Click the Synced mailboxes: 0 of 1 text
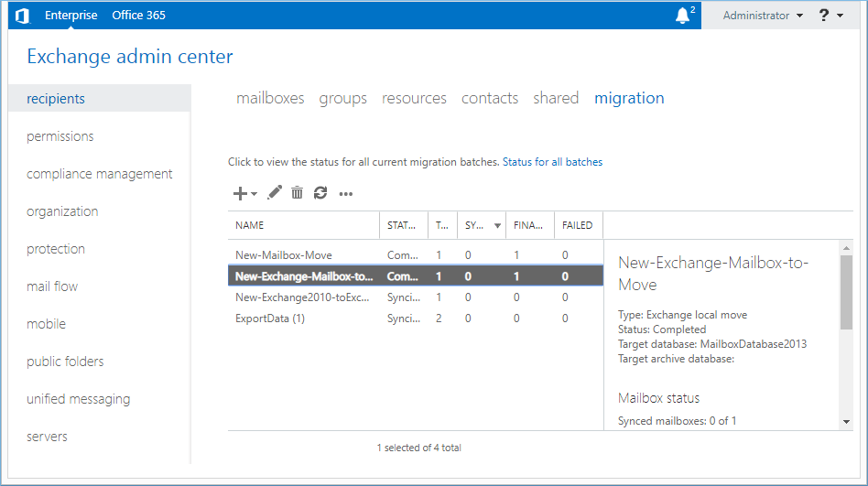The width and height of the screenshot is (868, 486). click(677, 421)
